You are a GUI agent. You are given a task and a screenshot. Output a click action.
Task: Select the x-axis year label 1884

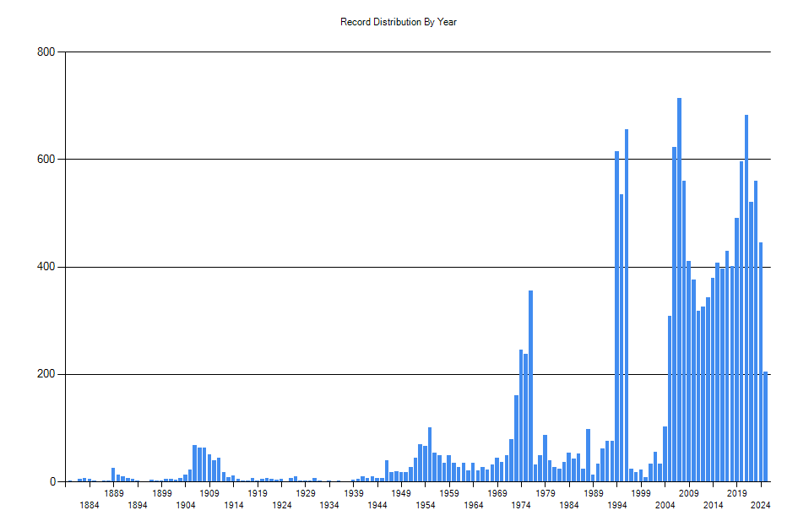pyautogui.click(x=90, y=505)
